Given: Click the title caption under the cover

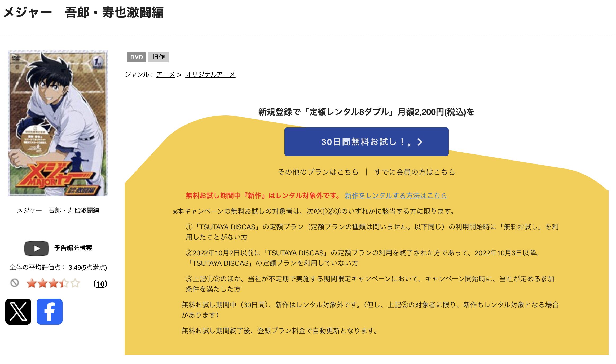Looking at the screenshot, I should (58, 210).
